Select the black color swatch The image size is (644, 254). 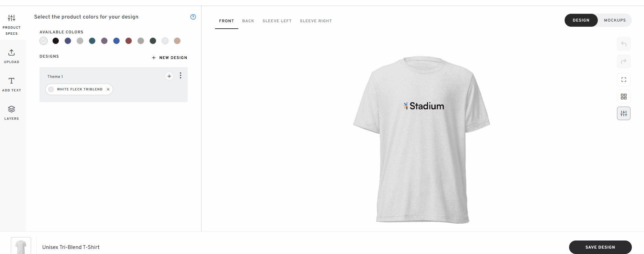56,41
